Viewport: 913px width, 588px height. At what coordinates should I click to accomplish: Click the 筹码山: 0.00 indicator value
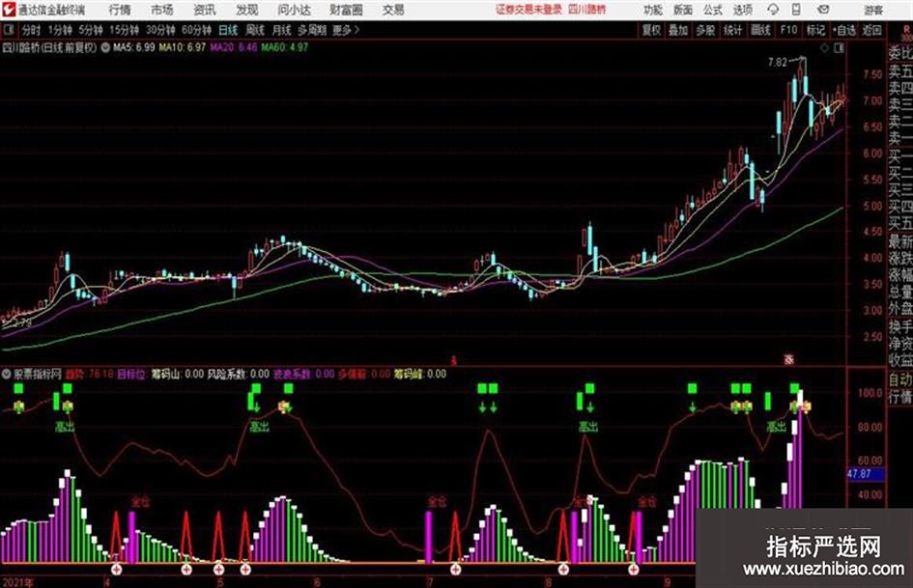pos(178,374)
